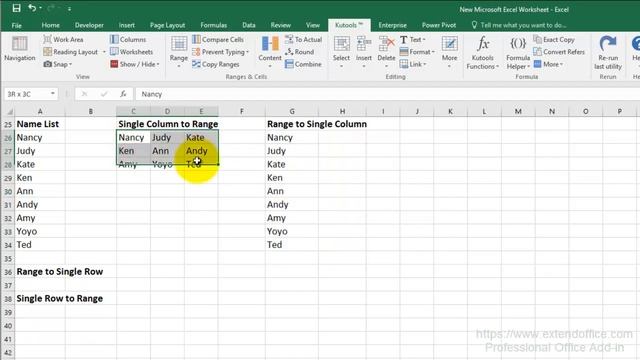Switch to the Power Pivot tab
The image size is (640, 360).
[439, 25]
